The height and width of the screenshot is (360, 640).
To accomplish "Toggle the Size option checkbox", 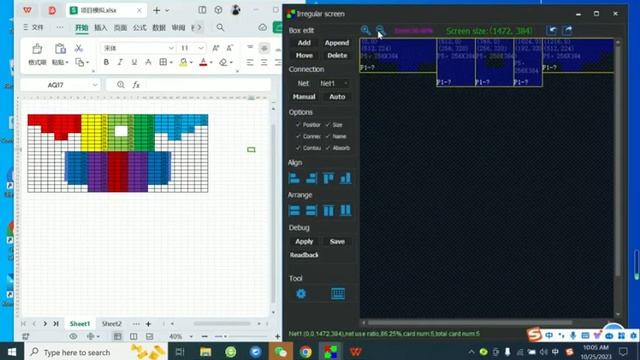I will [327, 124].
